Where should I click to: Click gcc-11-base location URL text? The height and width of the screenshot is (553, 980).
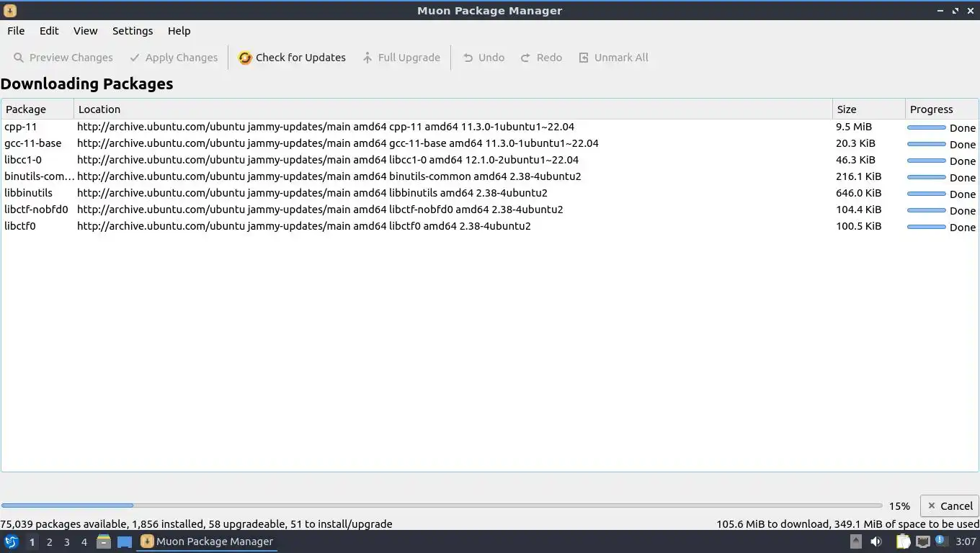click(x=338, y=143)
